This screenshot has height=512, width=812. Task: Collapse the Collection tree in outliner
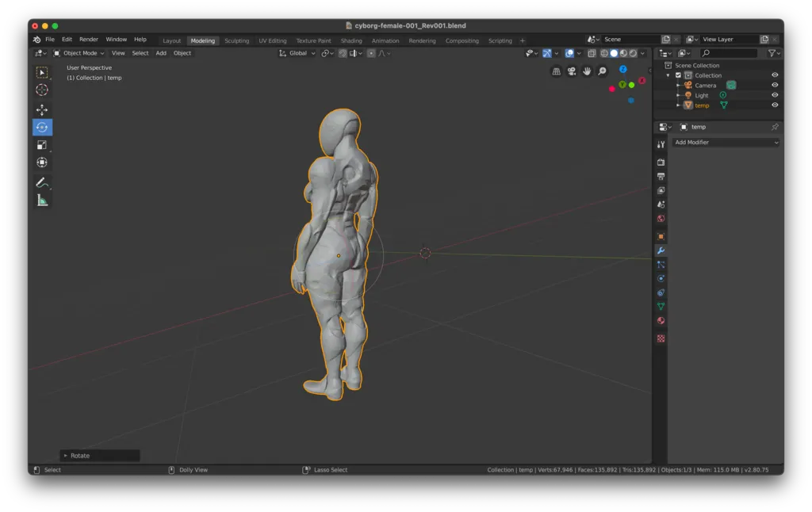click(x=668, y=75)
